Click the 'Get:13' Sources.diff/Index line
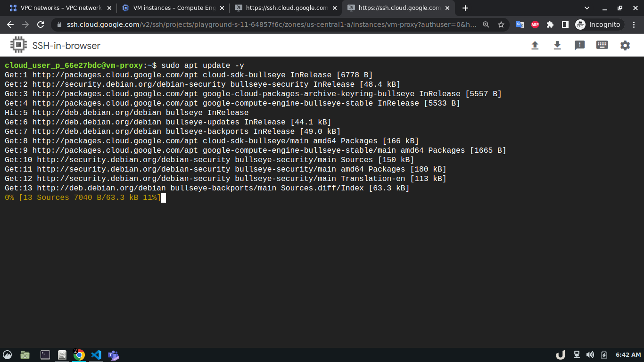 pos(207,188)
